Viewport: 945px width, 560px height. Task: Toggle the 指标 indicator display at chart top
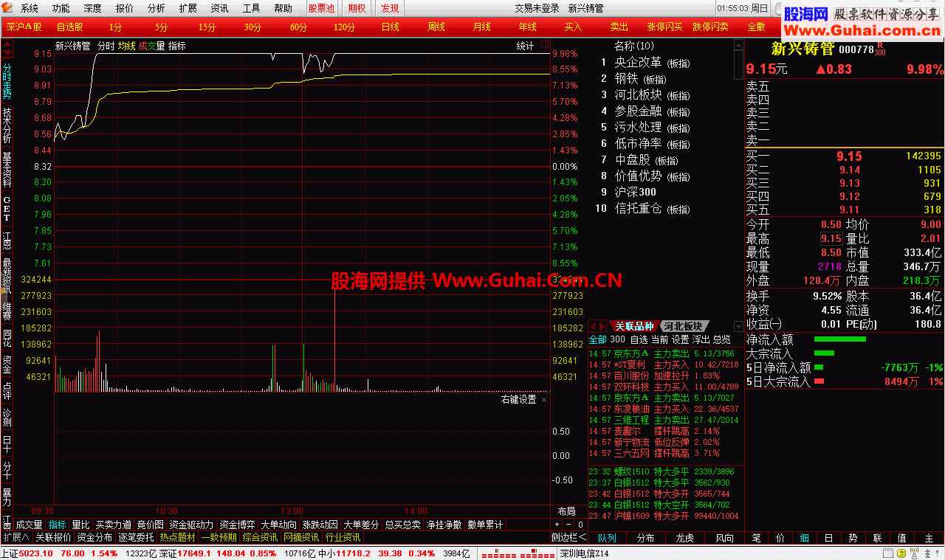(177, 46)
